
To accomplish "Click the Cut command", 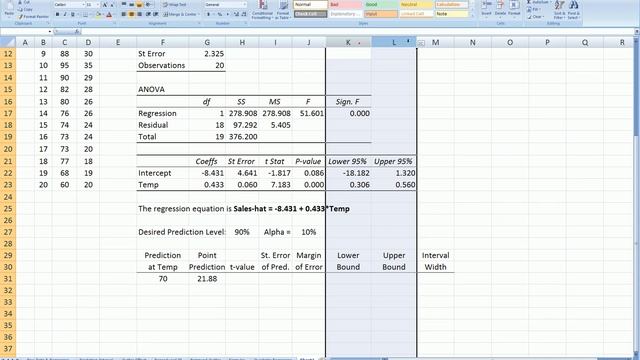I will point(24,2).
